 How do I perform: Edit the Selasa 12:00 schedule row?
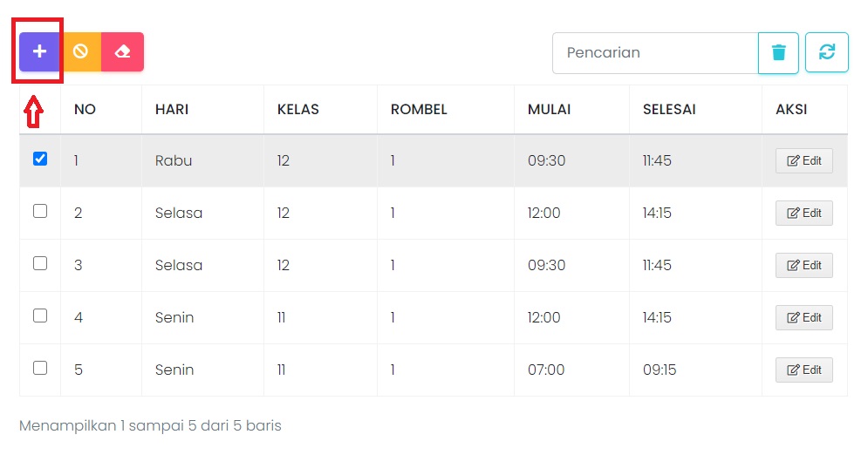pos(803,214)
